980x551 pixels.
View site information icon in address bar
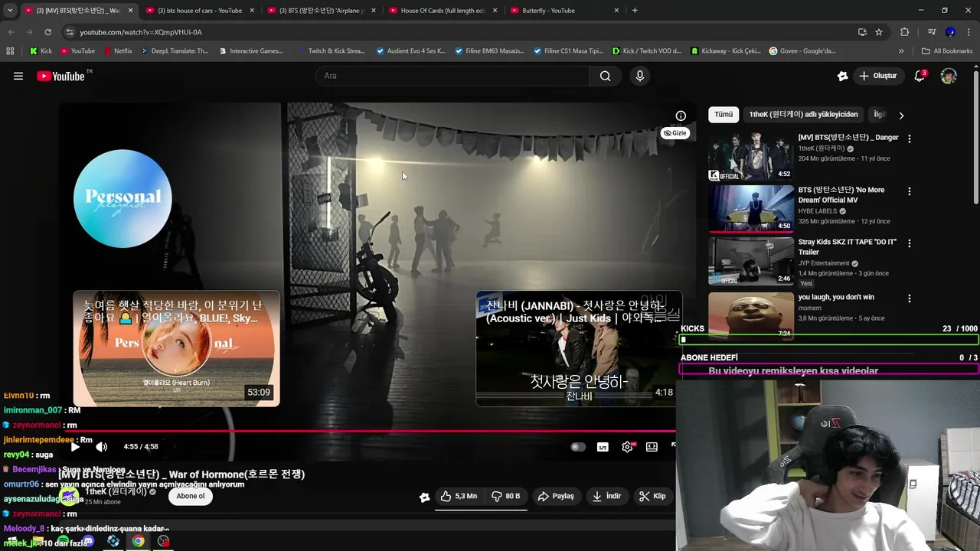[x=70, y=32]
